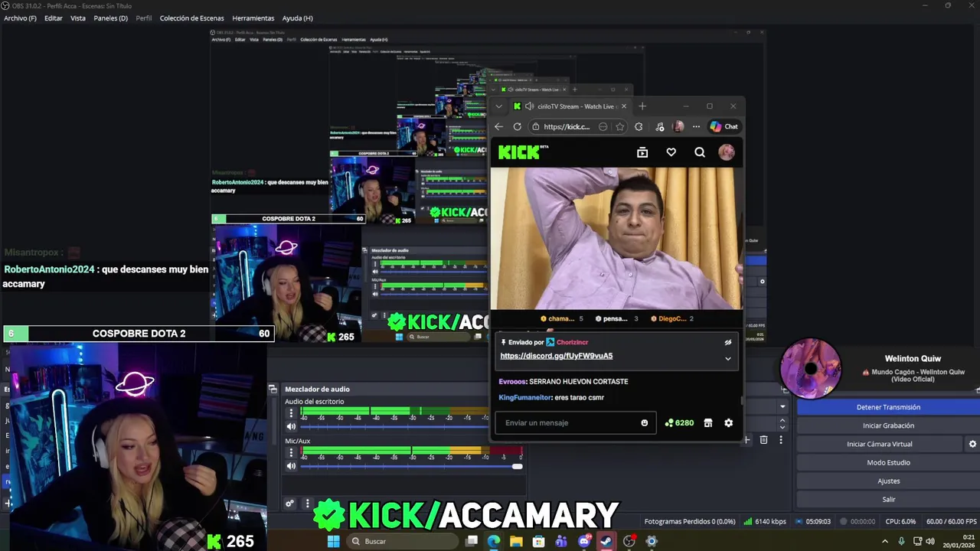The image size is (980, 551).
Task: Open the Kick following heart icon
Action: (x=671, y=152)
